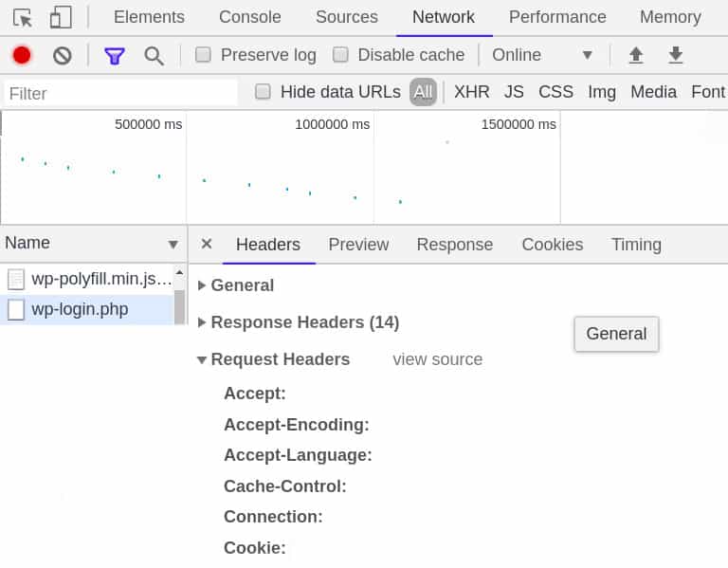
Task: Stop recording with the red record button
Action: 22,55
